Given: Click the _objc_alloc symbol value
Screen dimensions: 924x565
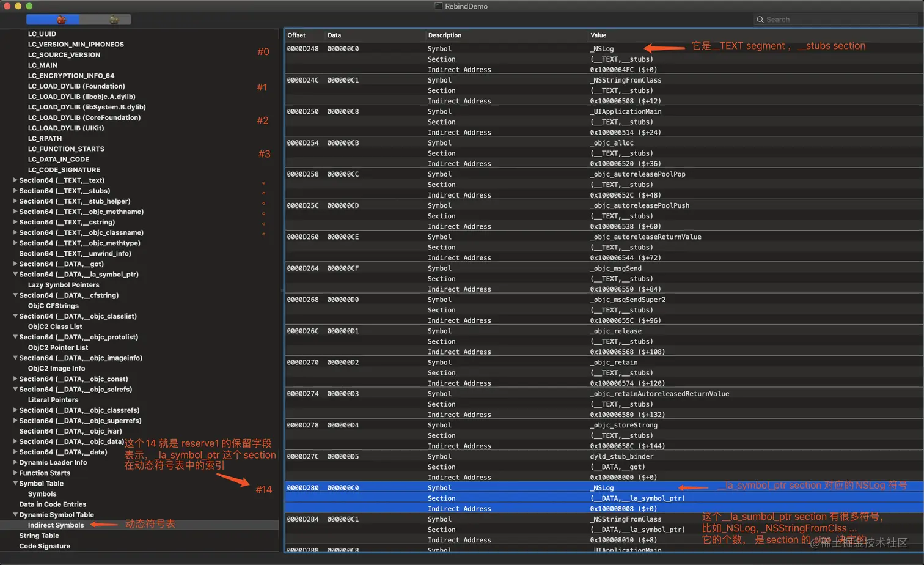Looking at the screenshot, I should [612, 143].
